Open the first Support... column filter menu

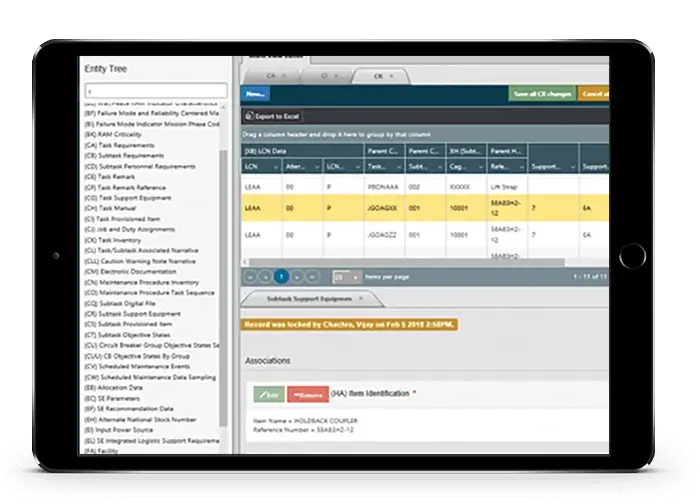click(573, 167)
